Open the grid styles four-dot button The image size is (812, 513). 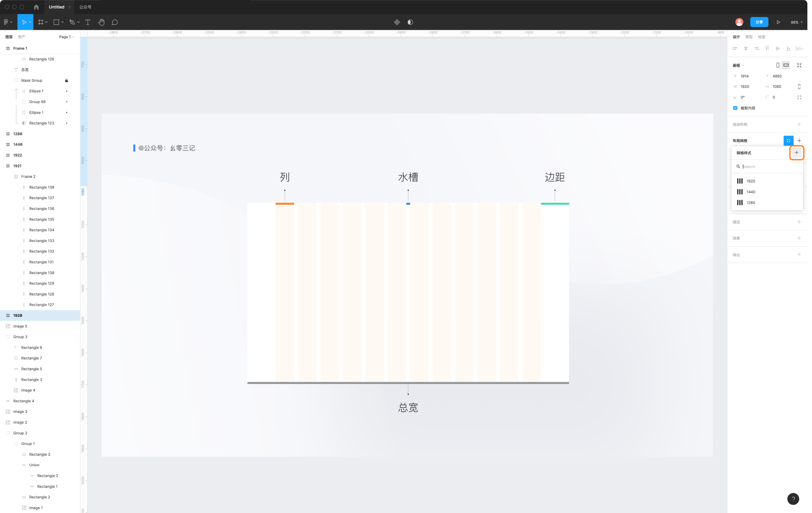click(x=788, y=141)
